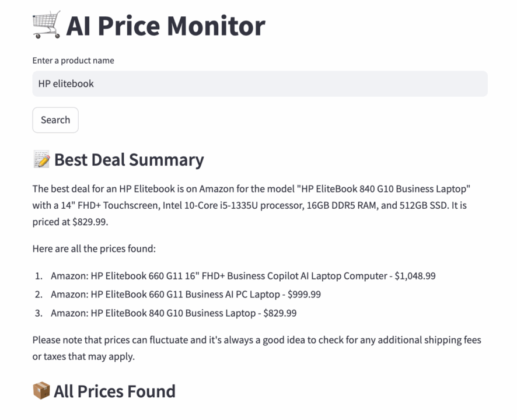Image resolution: width=517 pixels, height=420 pixels.
Task: Select the All Prices Found heading
Action: (114, 391)
